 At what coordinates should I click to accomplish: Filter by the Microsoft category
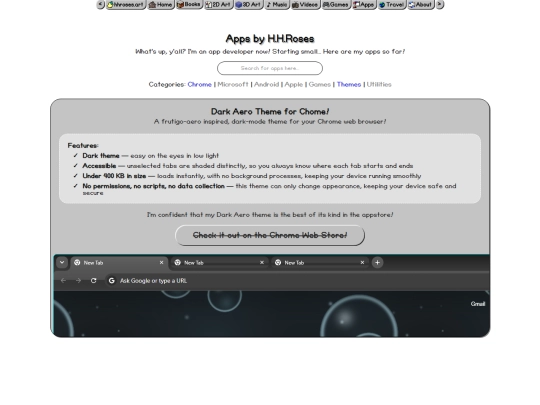click(233, 84)
